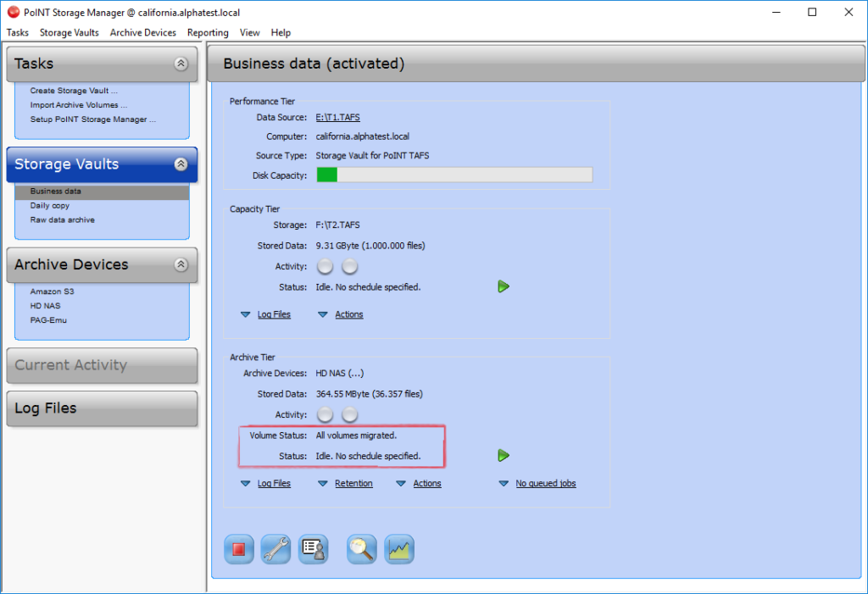Expand Capacity Tier Log Files triangle
Viewport: 868px width, 594px height.
(x=245, y=314)
